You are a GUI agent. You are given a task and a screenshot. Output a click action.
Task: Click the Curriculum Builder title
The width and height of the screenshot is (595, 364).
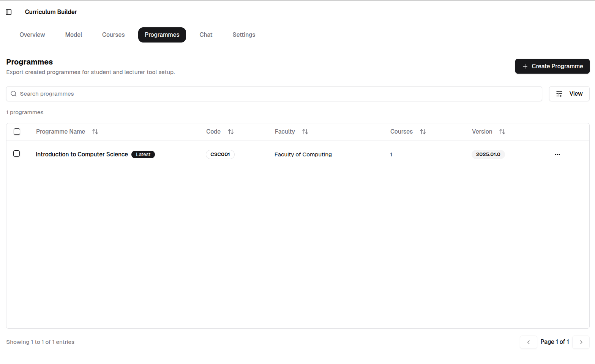[x=51, y=12]
